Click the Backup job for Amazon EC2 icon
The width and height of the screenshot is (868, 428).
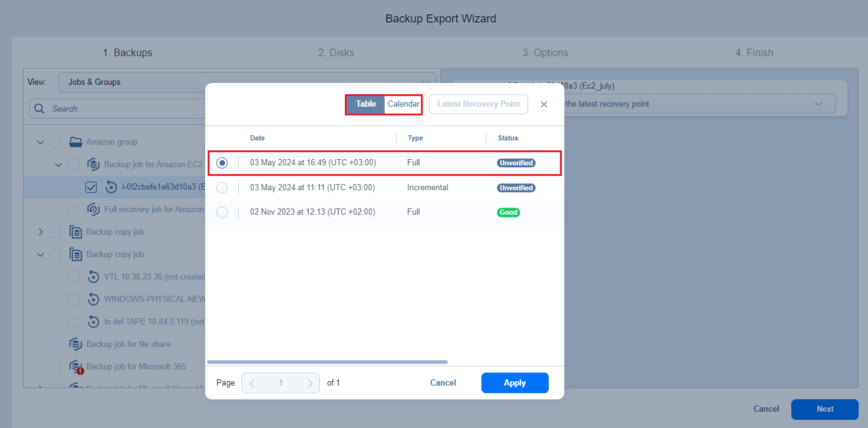[x=94, y=165]
